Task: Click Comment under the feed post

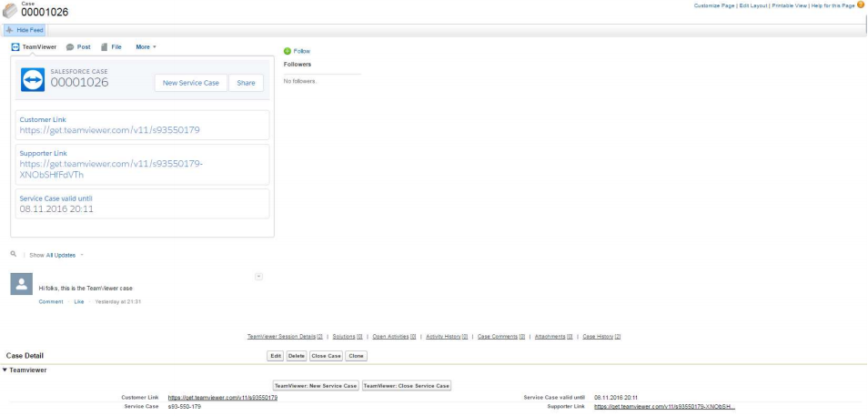Action: (x=51, y=302)
